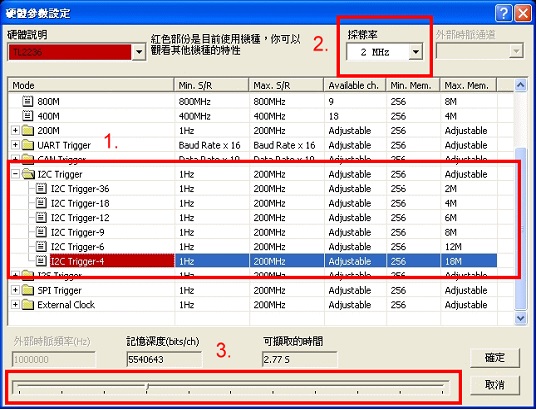This screenshot has height=410, width=537.
Task: Open the sample rate 2 MHz dropdown
Action: [x=415, y=52]
